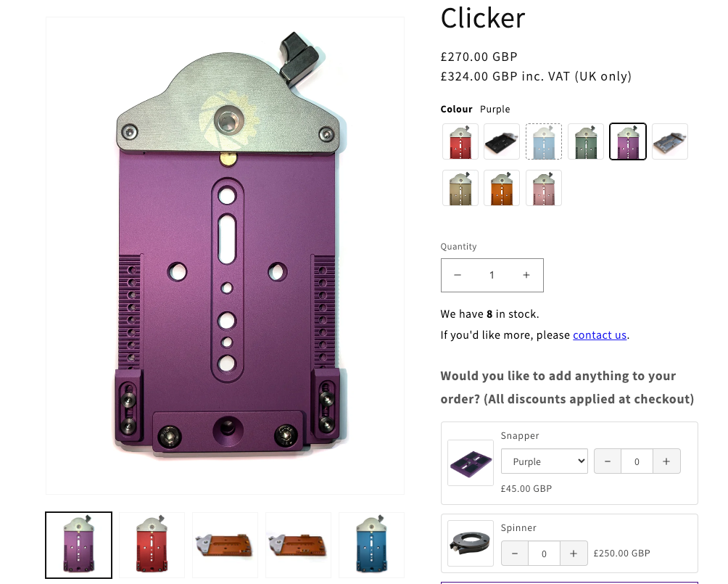Open the Snapper colour dropdown
The width and height of the screenshot is (728, 584).
545,461
